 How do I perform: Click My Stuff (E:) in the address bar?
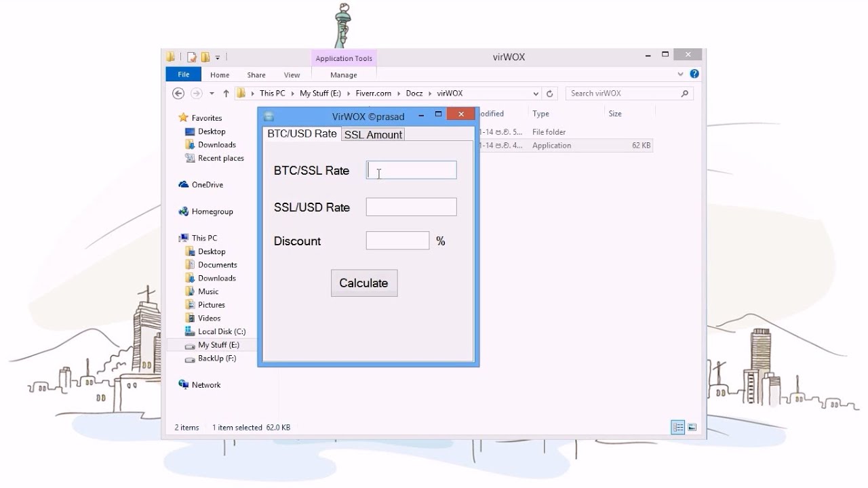(x=320, y=94)
